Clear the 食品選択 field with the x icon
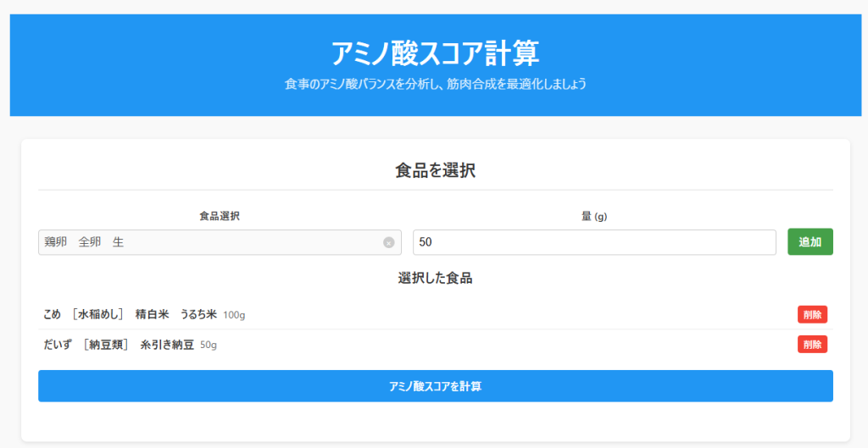This screenshot has width=868, height=448. point(388,242)
